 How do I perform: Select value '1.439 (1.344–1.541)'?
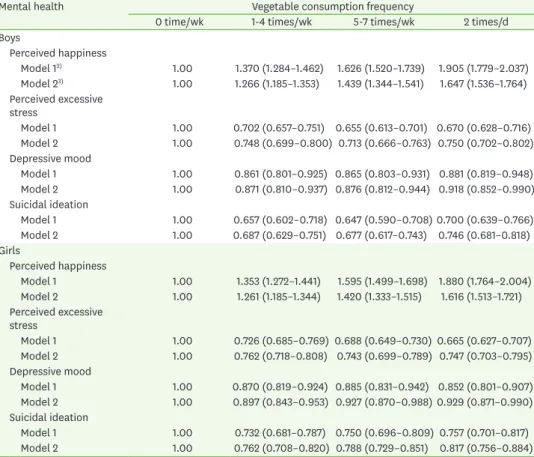[380, 84]
